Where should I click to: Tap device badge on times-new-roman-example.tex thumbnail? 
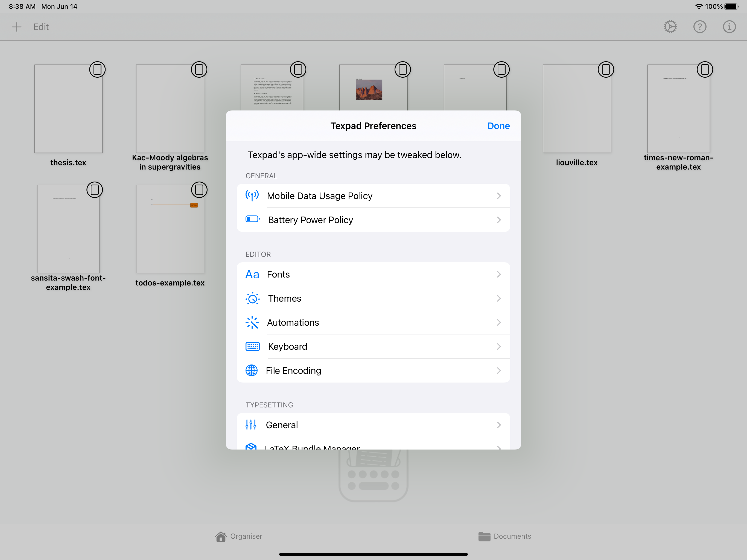click(x=705, y=69)
